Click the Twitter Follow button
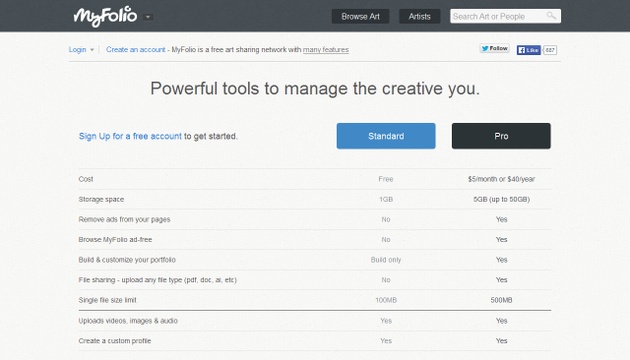 [x=495, y=48]
